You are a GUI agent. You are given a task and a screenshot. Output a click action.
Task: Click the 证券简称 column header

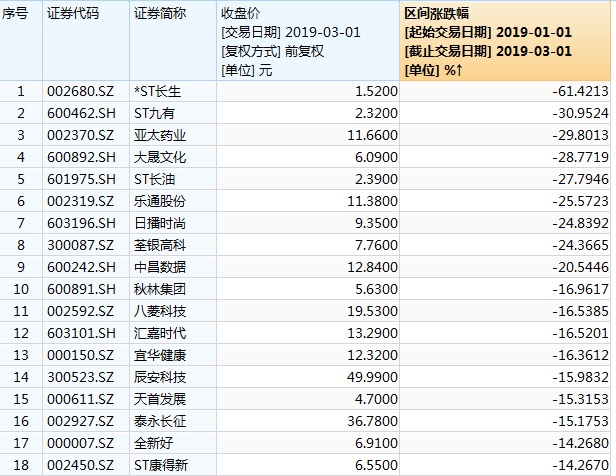173,41
